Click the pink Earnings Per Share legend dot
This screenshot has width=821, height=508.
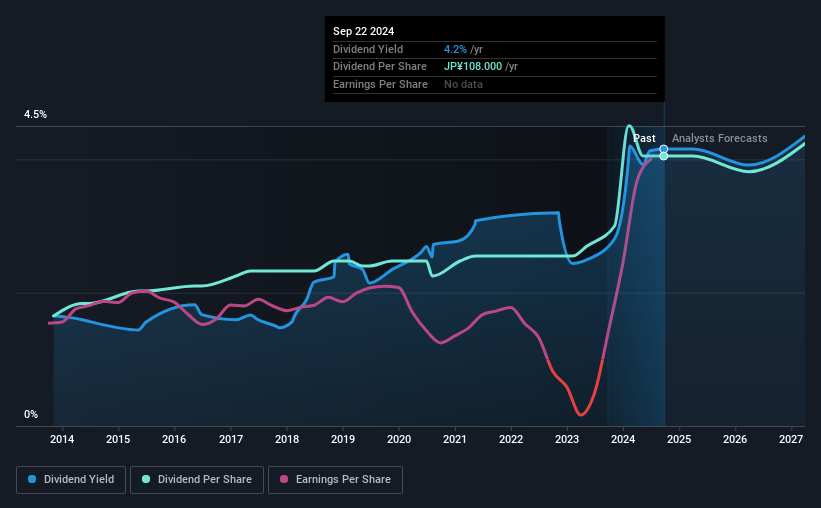[284, 479]
